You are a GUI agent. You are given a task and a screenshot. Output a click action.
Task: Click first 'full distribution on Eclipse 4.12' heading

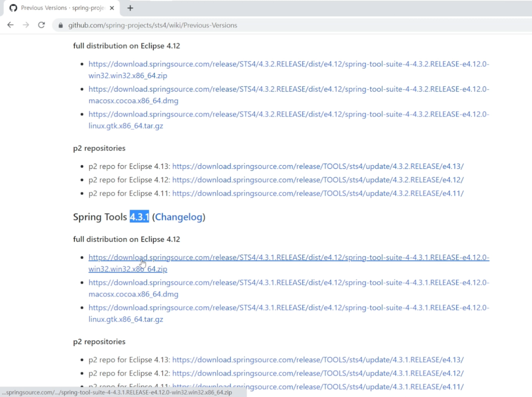pos(127,46)
